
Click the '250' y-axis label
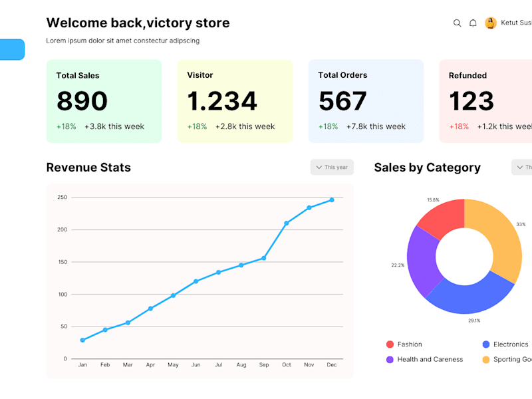click(62, 197)
